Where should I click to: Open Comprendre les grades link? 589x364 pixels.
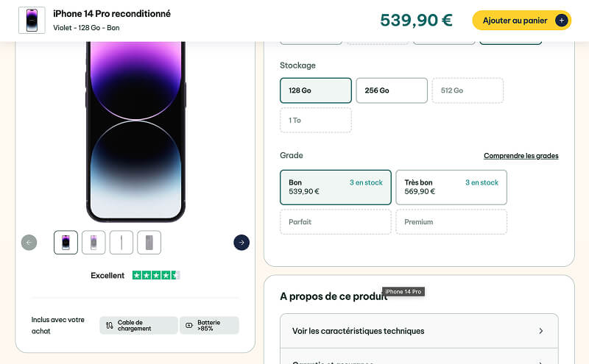click(521, 156)
